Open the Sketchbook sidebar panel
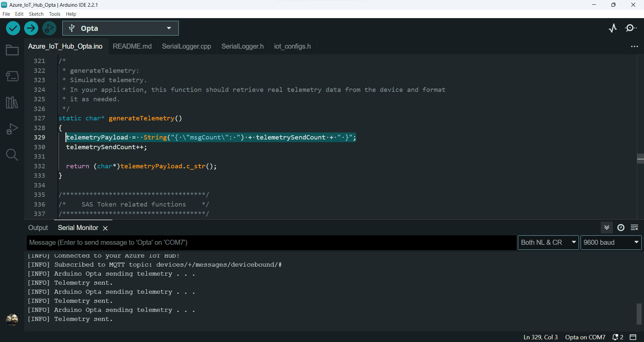The height and width of the screenshot is (342, 644). click(12, 50)
